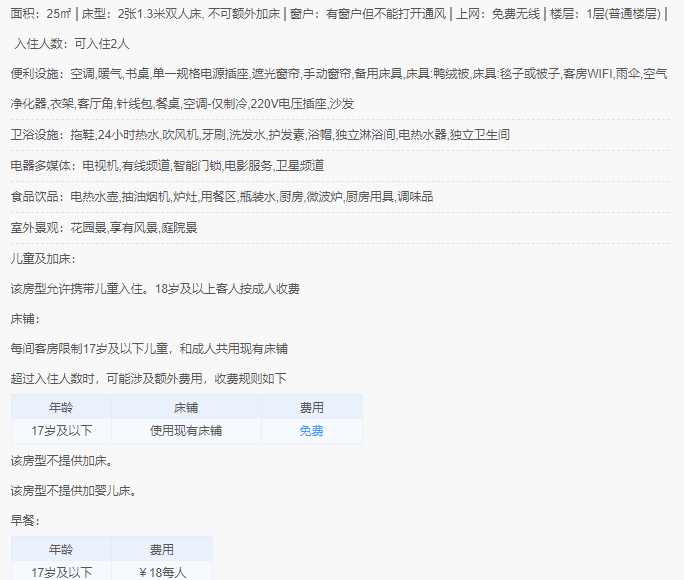Click the 儿童及加床： heading

[x=43, y=259]
